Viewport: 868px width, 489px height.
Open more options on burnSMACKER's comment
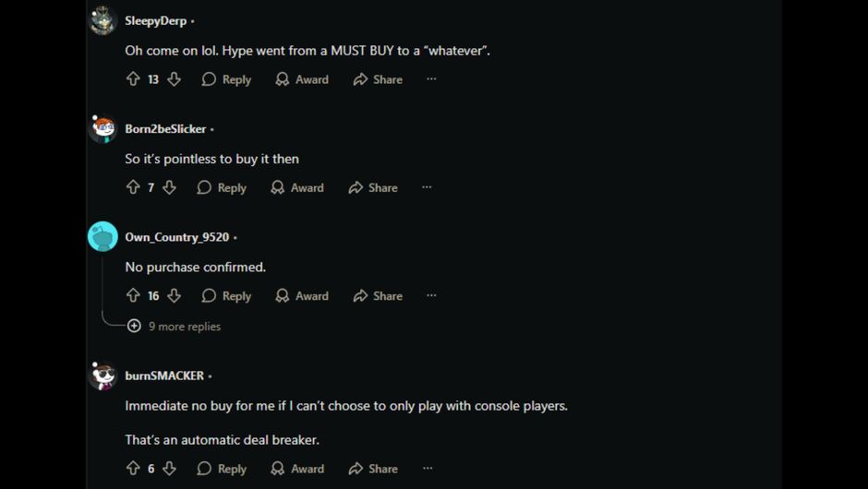427,469
